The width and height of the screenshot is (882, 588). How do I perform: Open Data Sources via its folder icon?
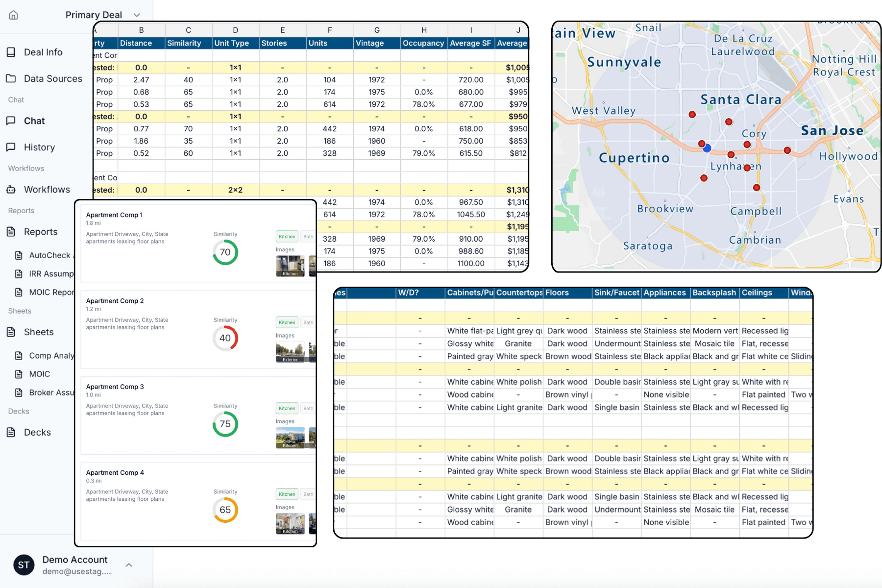coord(11,78)
